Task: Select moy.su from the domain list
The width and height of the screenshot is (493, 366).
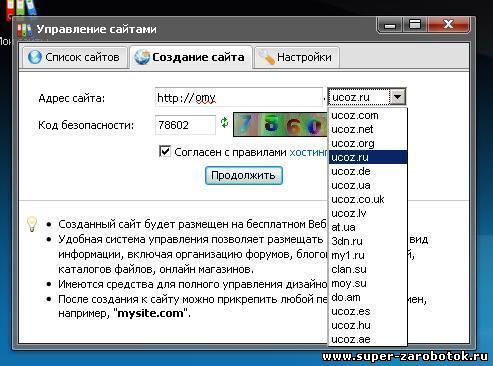Action: coord(368,283)
